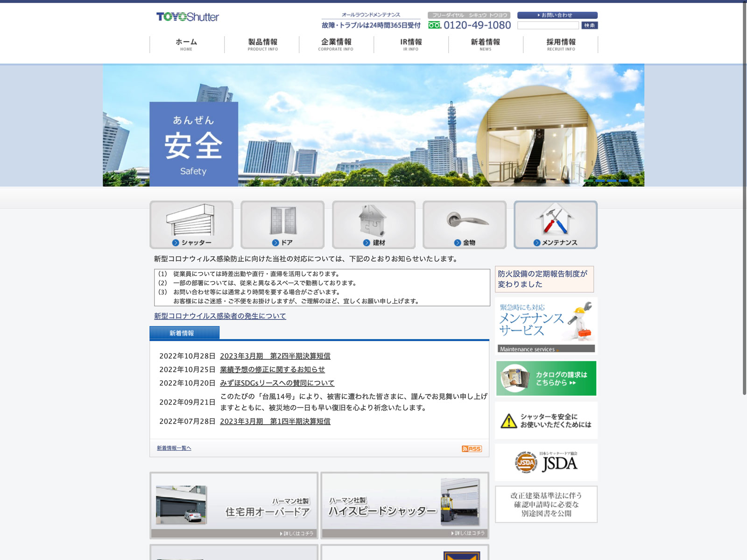Select the first green carousel slide indicator
Screen dimensions: 747x560
click(x=588, y=181)
